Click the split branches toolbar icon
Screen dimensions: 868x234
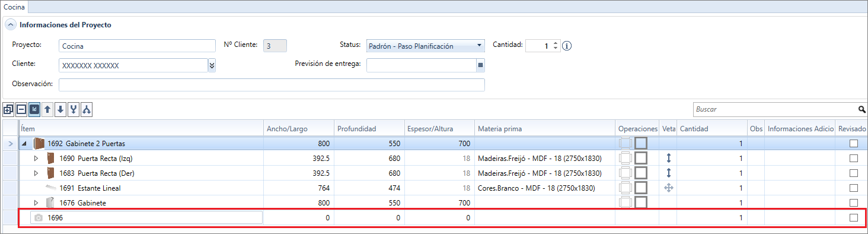point(87,110)
